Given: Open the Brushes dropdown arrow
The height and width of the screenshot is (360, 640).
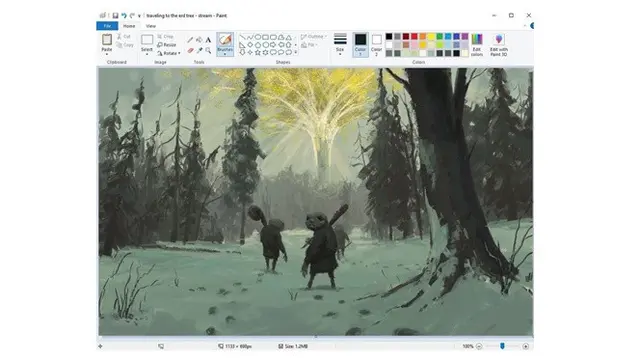Looking at the screenshot, I should [x=225, y=54].
